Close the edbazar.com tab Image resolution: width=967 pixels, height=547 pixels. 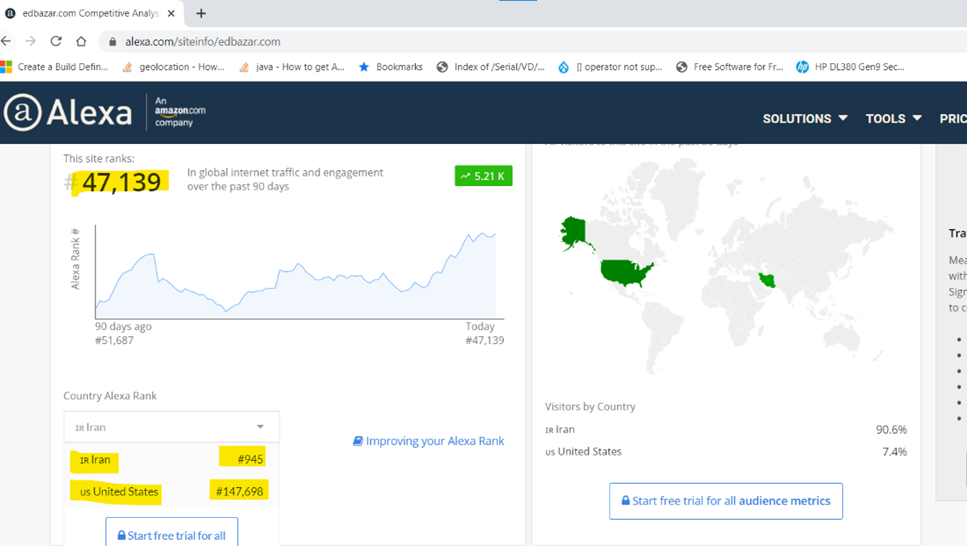171,14
